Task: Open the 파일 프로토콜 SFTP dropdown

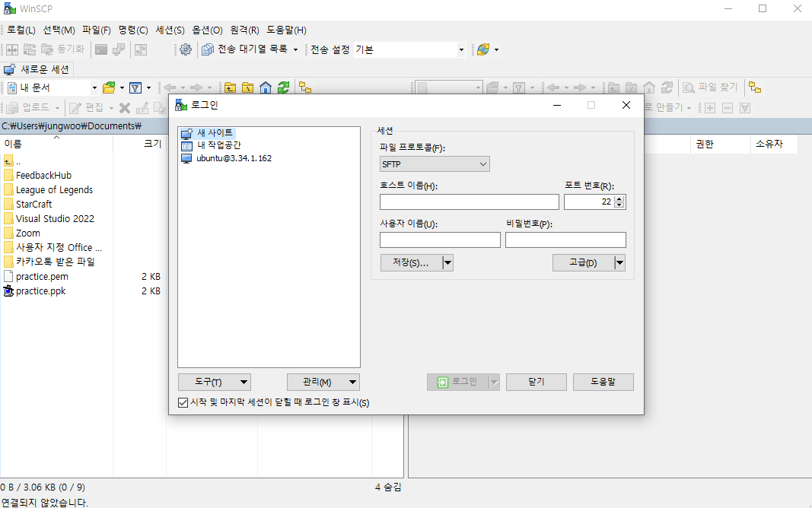Action: [435, 164]
